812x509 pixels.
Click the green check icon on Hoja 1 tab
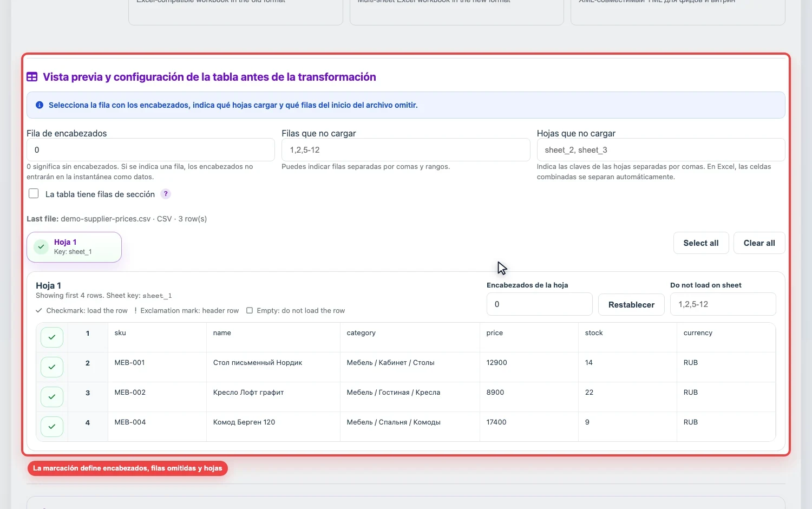(x=41, y=247)
